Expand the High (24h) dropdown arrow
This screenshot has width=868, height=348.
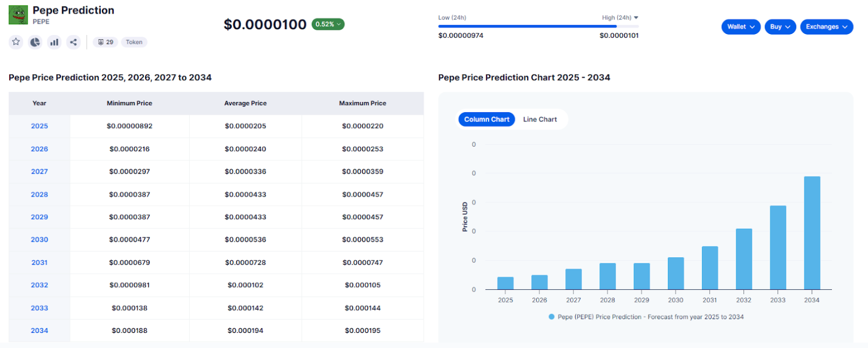click(x=636, y=18)
